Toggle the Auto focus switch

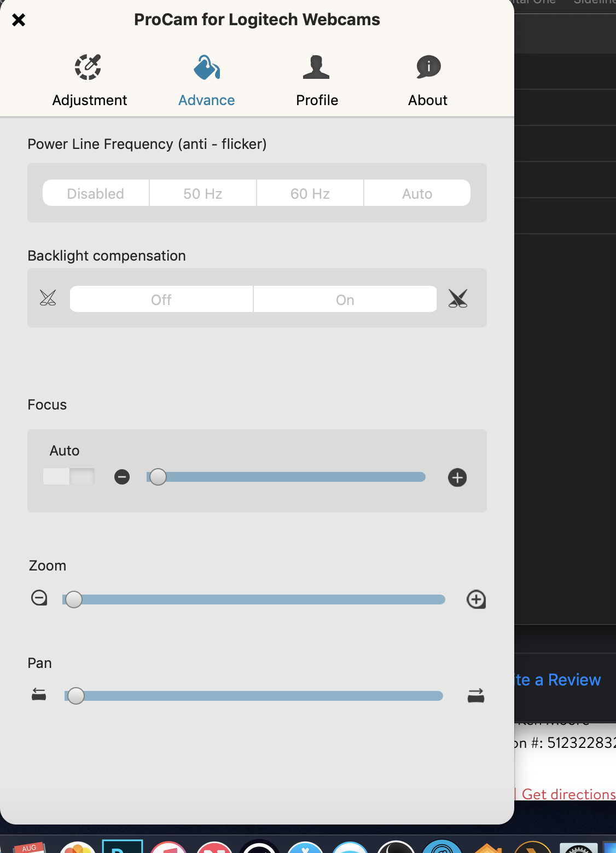[69, 476]
